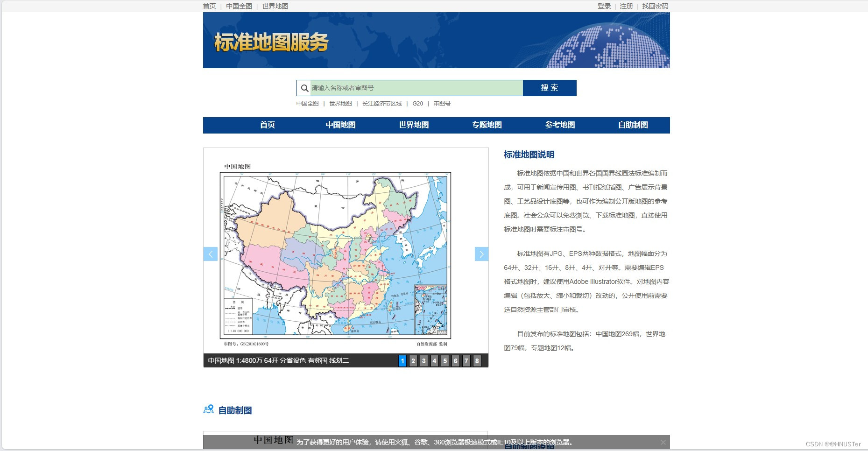Switch to carousel slide 6
This screenshot has height=451, width=868.
tap(456, 361)
